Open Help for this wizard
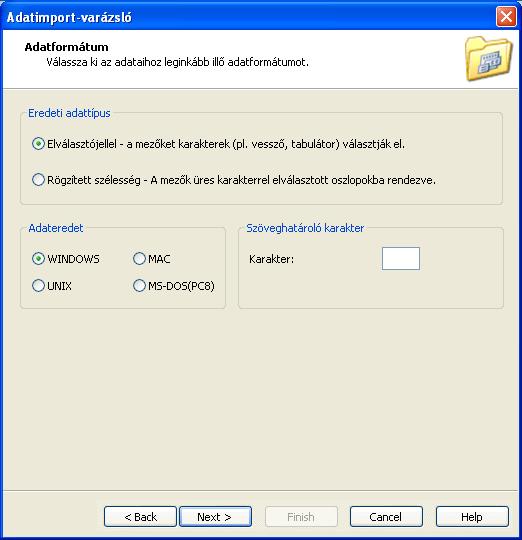This screenshot has height=540, width=522. pos(472,517)
